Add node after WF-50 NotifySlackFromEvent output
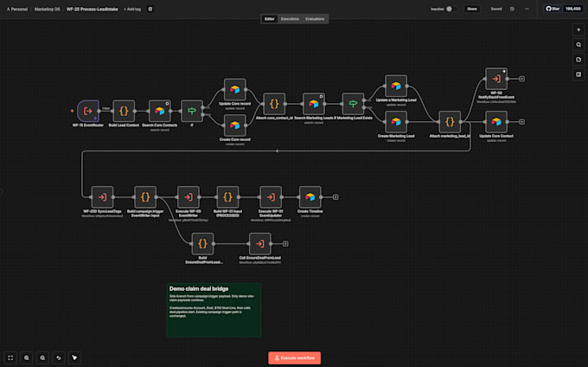 click(521, 79)
